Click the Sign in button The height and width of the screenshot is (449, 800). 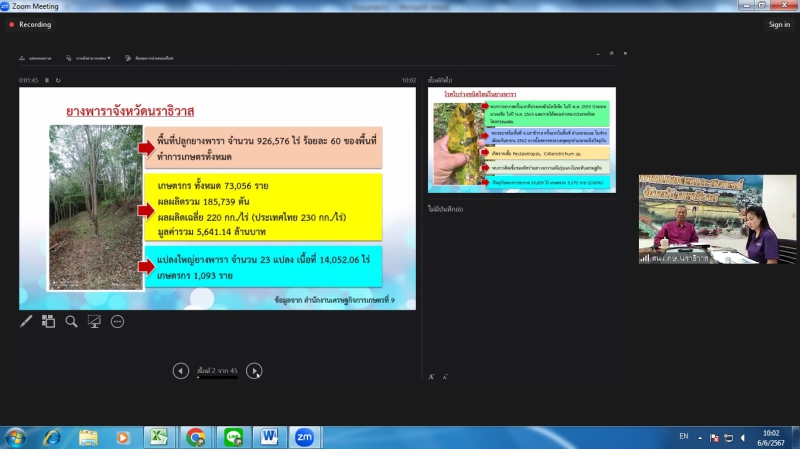(779, 24)
